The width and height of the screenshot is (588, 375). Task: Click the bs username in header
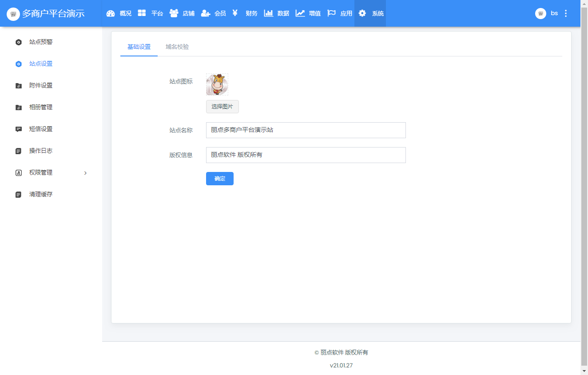(554, 13)
